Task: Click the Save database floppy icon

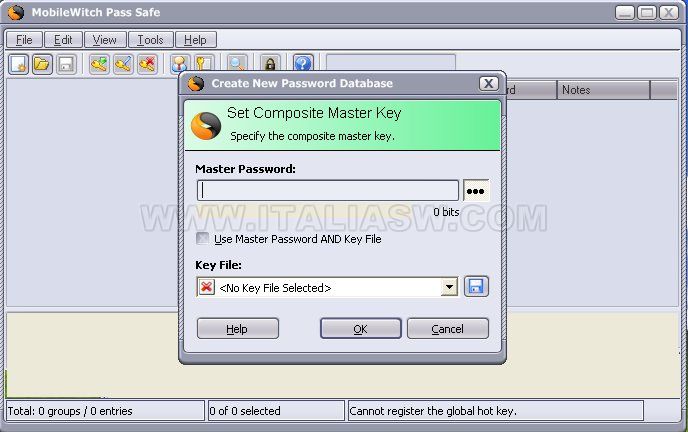Action: tap(66, 64)
